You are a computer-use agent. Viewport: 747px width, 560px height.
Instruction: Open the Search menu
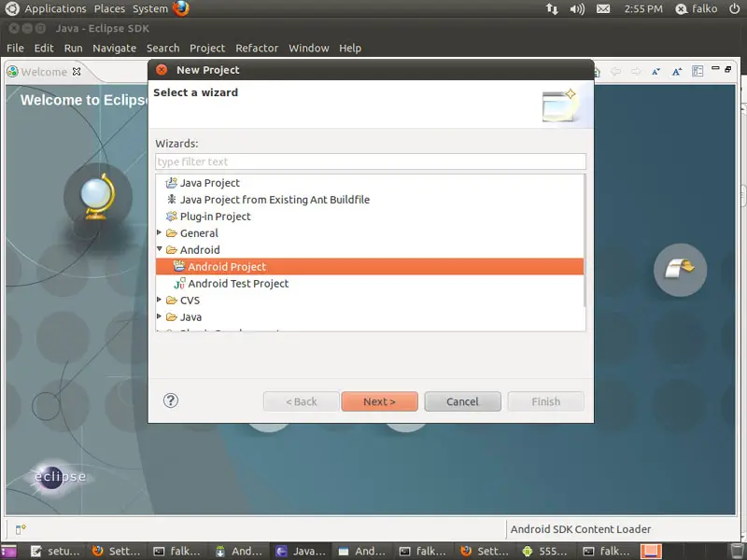[x=162, y=49]
